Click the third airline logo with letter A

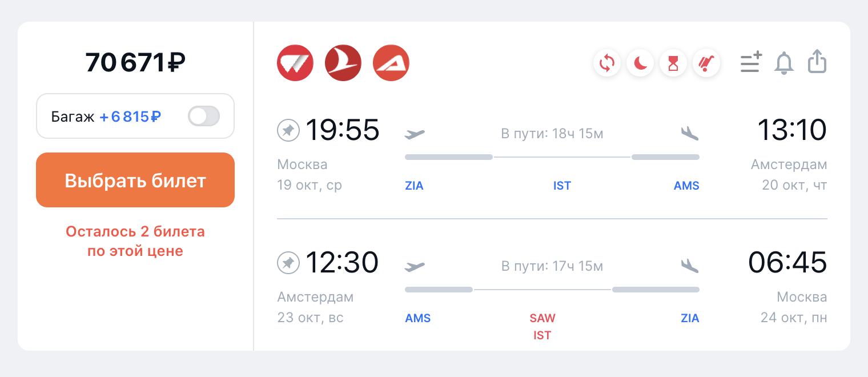391,63
